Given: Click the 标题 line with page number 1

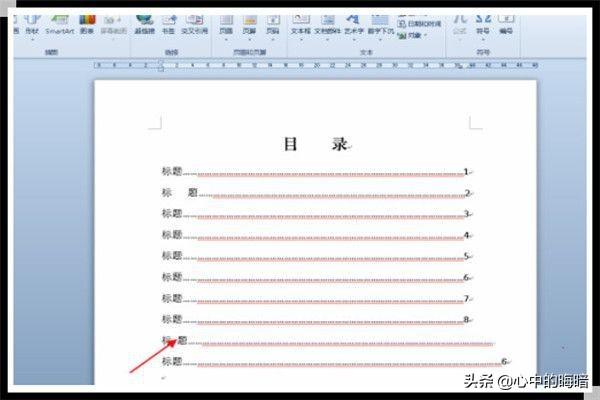Looking at the screenshot, I should click(x=317, y=171).
